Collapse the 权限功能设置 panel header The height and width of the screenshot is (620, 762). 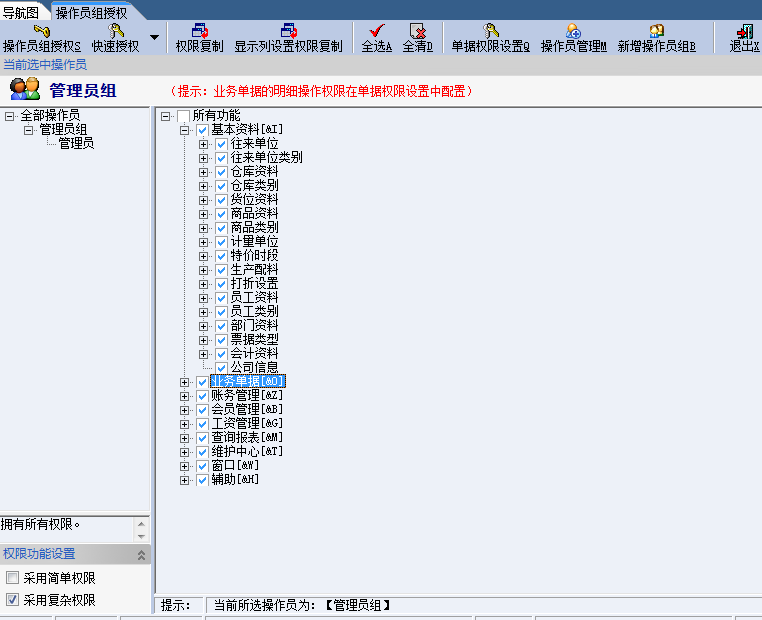[141, 554]
